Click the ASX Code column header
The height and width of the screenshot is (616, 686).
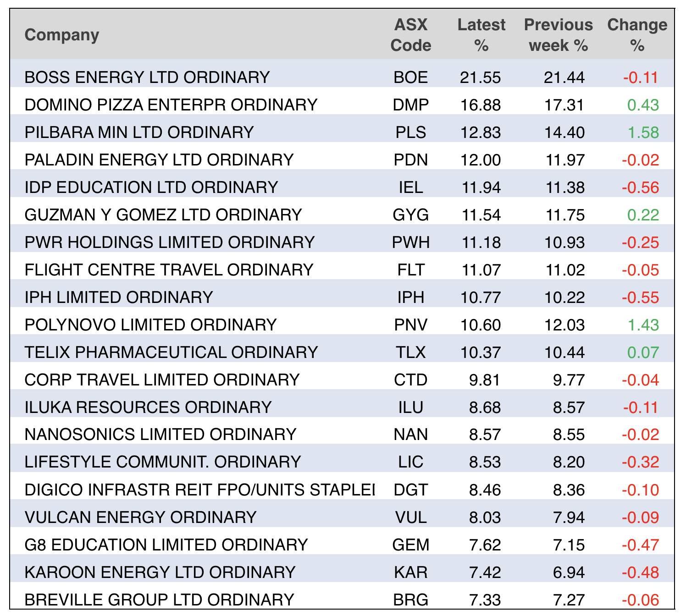pos(410,35)
